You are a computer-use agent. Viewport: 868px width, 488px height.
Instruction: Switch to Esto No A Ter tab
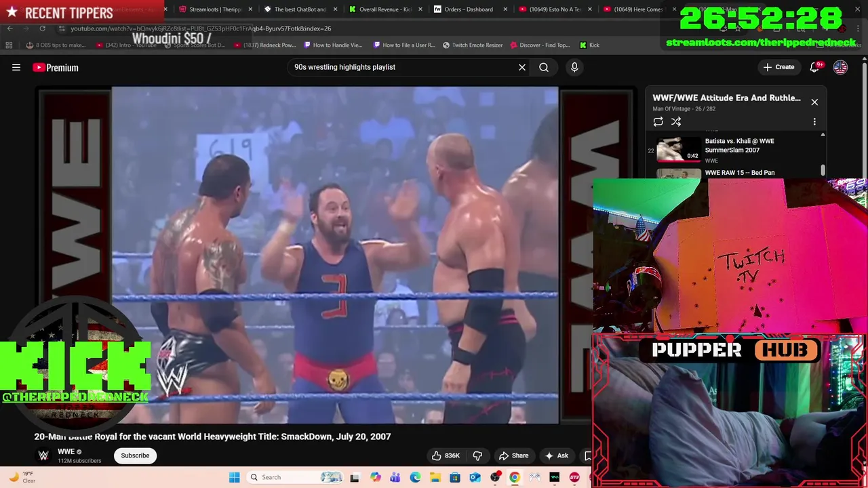[553, 9]
